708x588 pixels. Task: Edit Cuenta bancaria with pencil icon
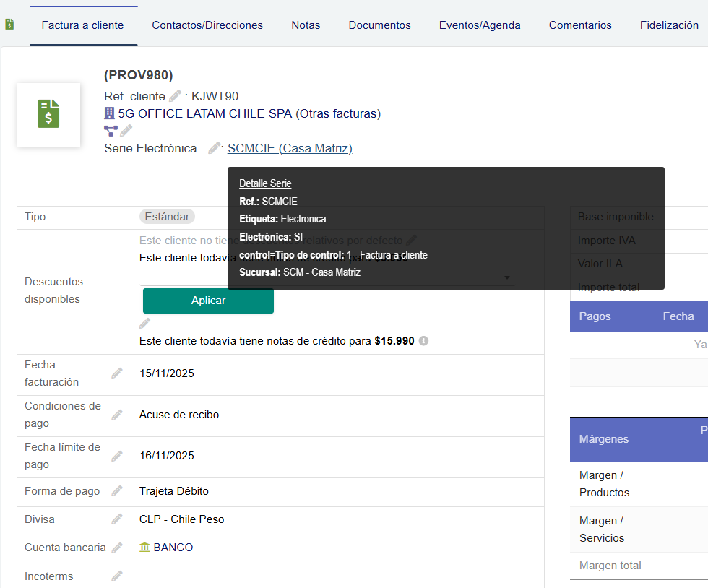coord(117,548)
